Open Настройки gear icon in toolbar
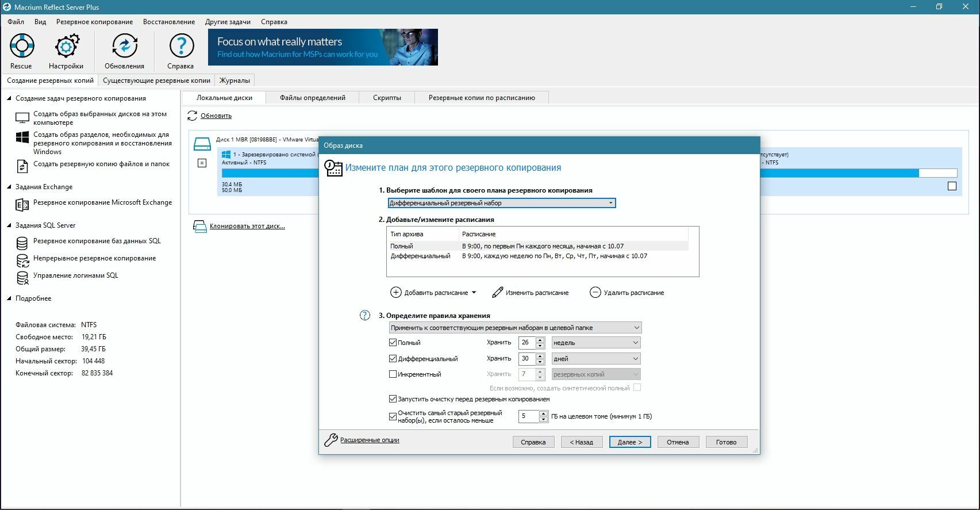The width and height of the screenshot is (980, 510). (x=67, y=46)
